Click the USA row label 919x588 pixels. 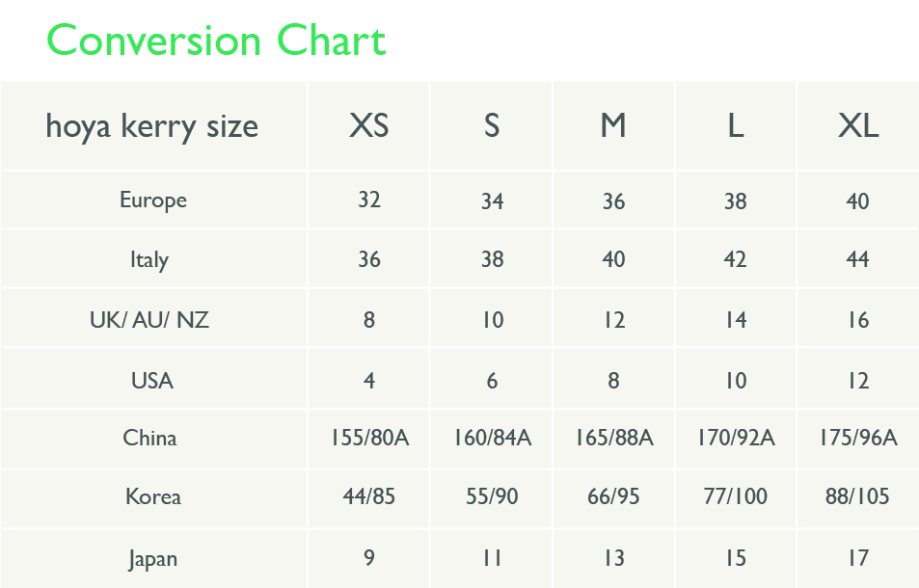pyautogui.click(x=151, y=381)
